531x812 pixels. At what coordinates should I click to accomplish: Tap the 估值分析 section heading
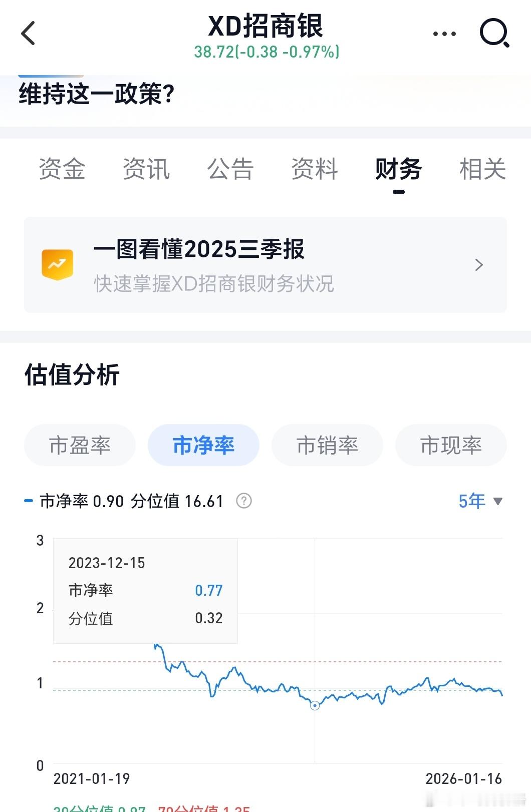click(72, 374)
